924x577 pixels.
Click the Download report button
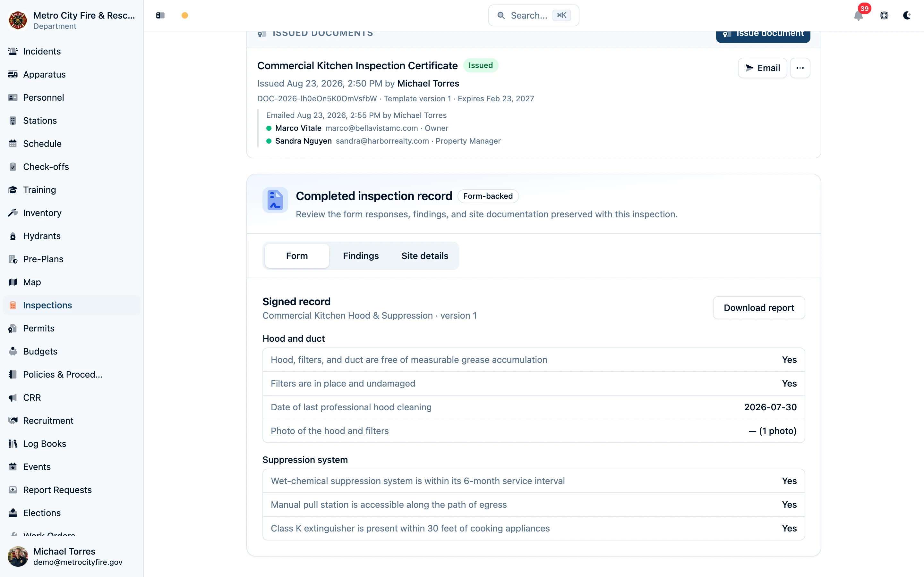click(759, 308)
